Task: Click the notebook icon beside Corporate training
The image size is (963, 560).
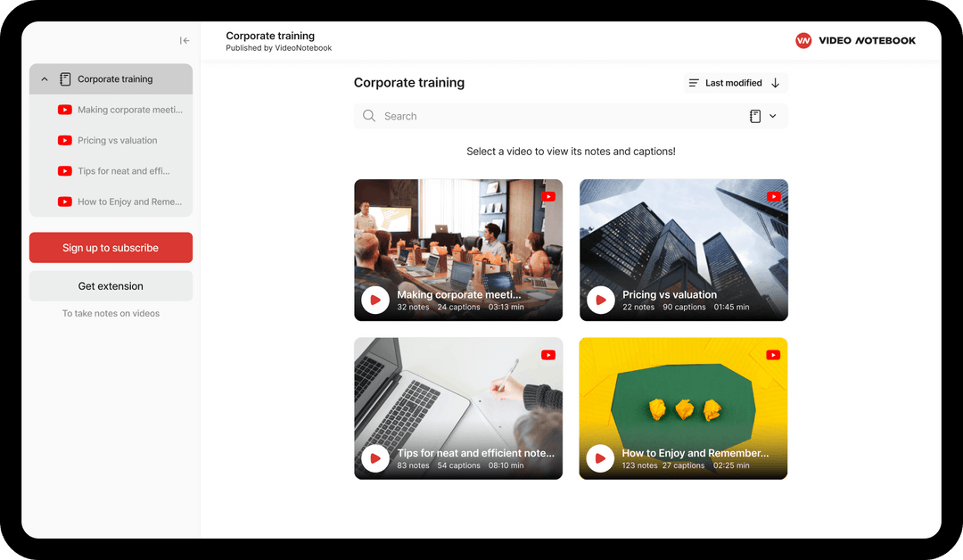Action: (x=65, y=78)
